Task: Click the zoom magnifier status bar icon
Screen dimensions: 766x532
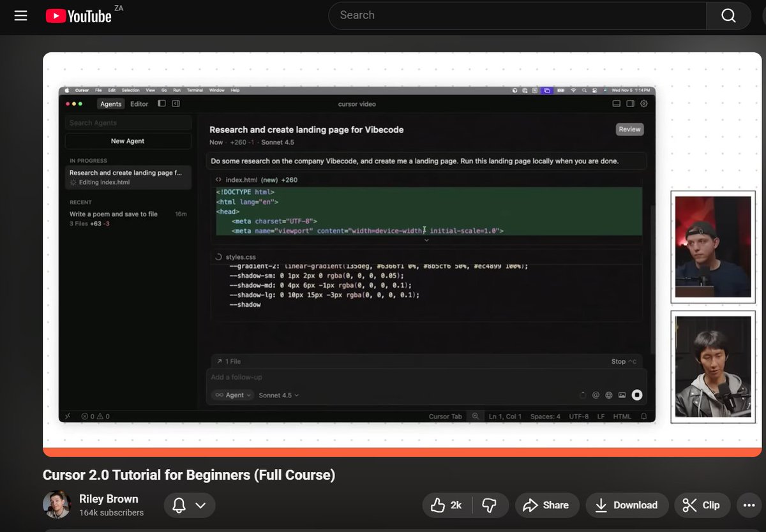Action: point(475,416)
